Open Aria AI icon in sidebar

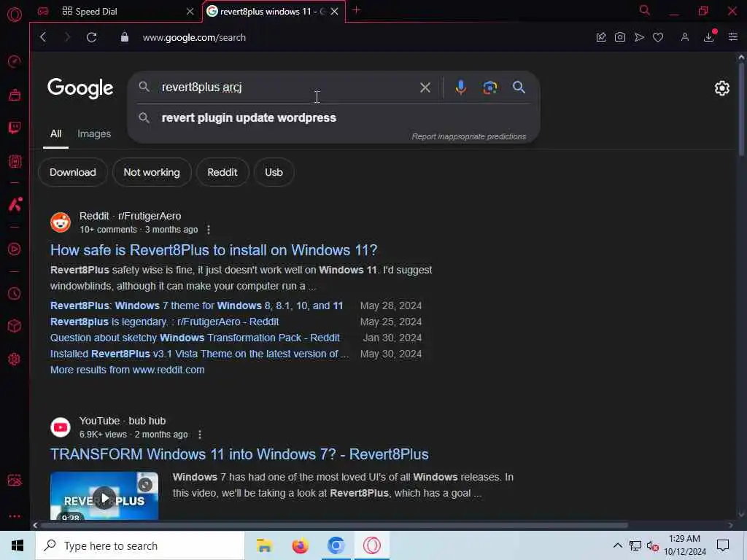tap(15, 204)
